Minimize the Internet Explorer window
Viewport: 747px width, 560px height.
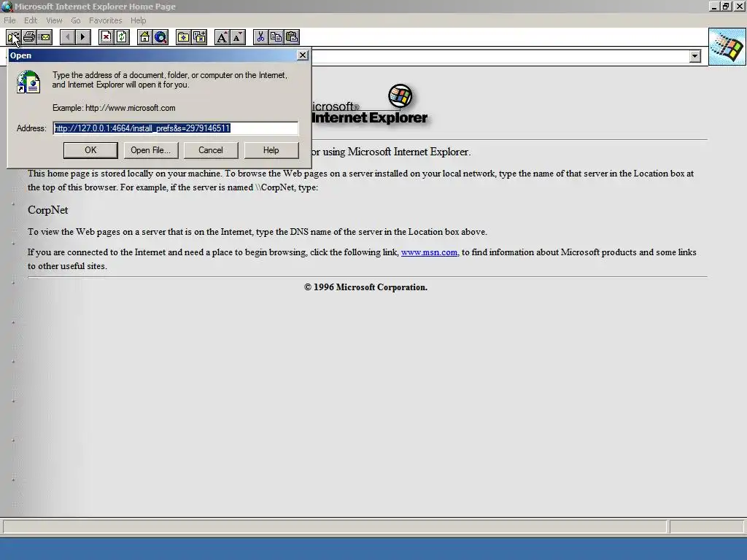click(x=714, y=6)
